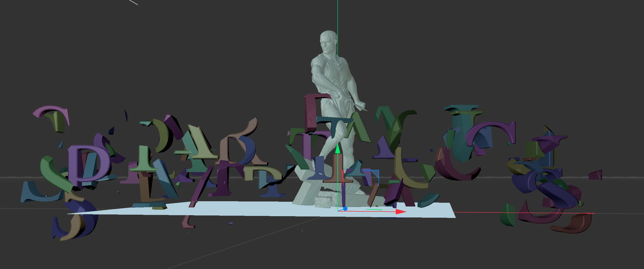The height and width of the screenshot is (269, 644).
Task: Click the dark red curved piece at bottom right
Action: [x=573, y=225]
